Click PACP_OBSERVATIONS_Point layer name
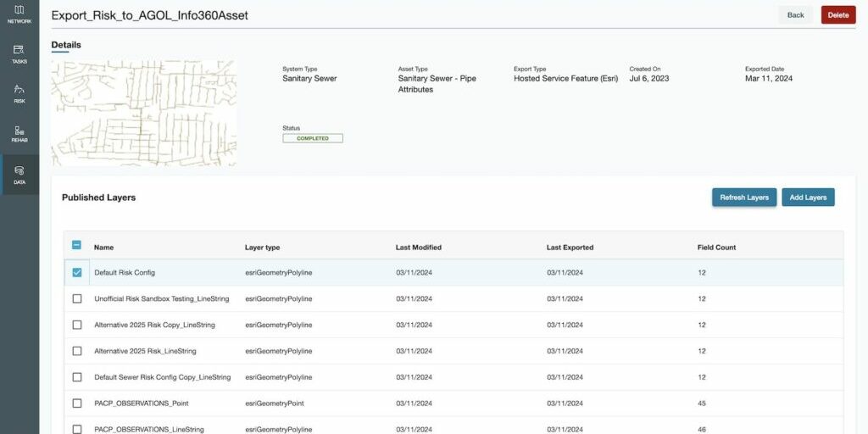This screenshot has width=868, height=434. click(142, 403)
